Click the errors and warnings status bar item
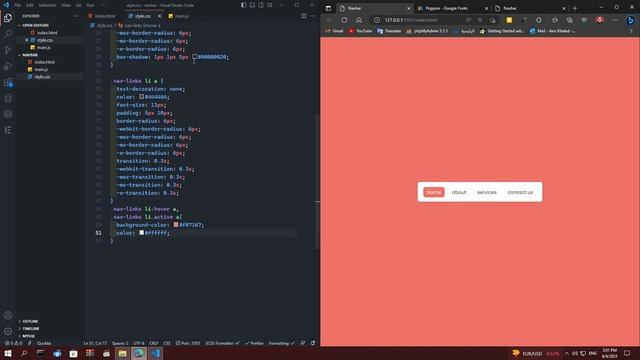Viewport: 640px width, 360px height. point(13,343)
